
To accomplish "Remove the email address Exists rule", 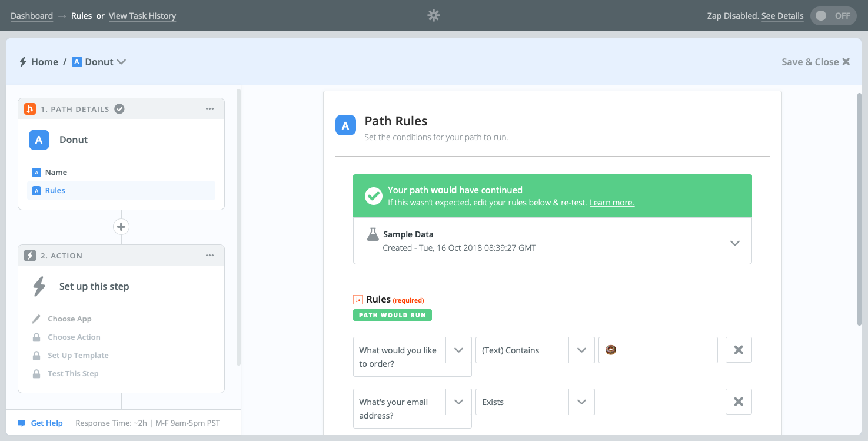I will (739, 402).
